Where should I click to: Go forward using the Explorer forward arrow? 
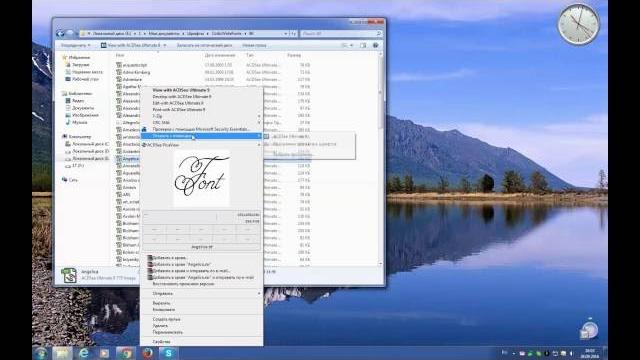tap(70, 34)
